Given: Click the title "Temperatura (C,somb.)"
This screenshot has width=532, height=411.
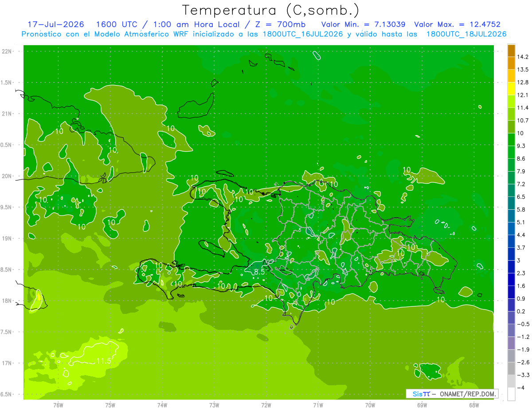Looking at the screenshot, I should pos(270,10).
